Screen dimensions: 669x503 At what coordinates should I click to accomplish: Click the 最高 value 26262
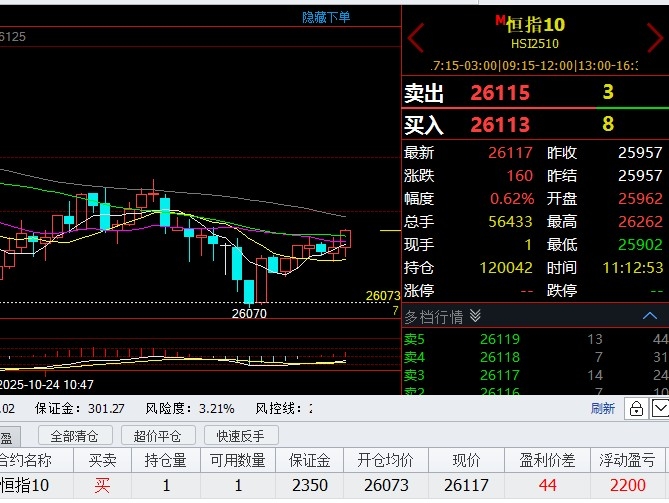(x=640, y=222)
